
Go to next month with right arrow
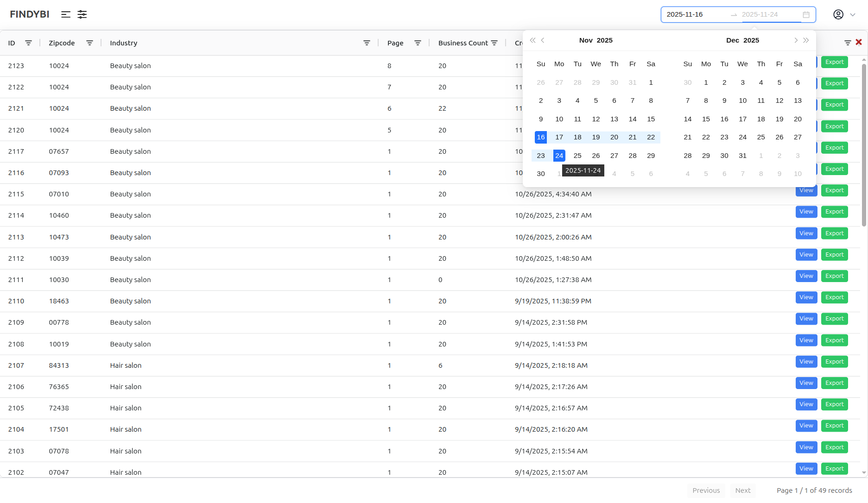[796, 40]
